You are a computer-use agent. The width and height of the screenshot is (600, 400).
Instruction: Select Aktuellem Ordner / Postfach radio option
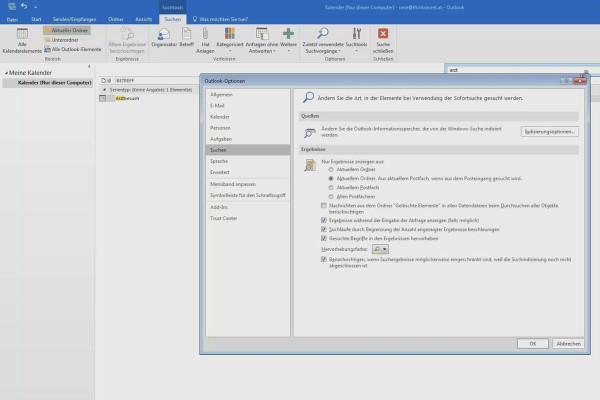(x=331, y=179)
